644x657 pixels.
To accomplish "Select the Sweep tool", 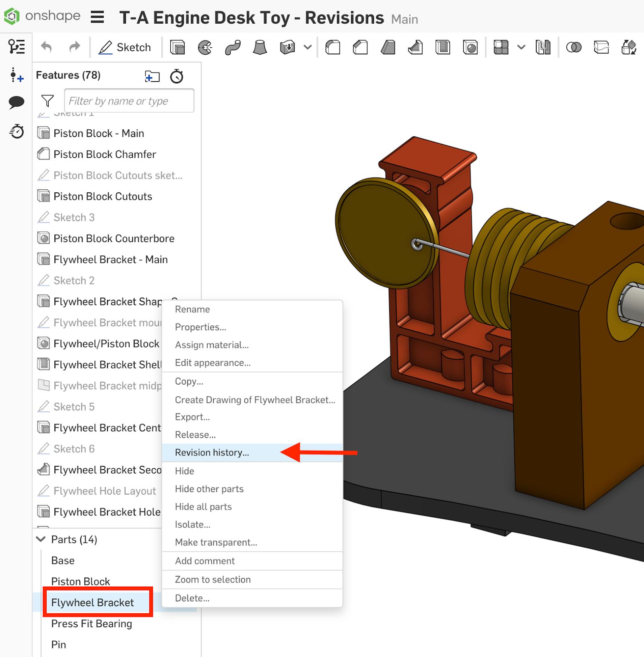I will click(233, 47).
